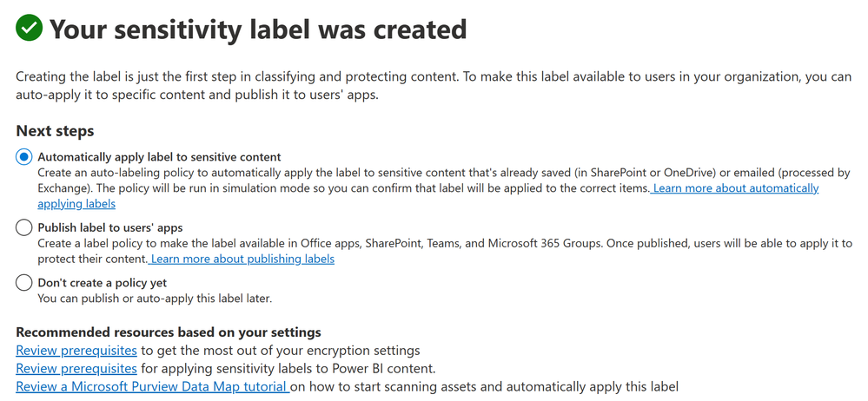Click the 'Your sensitivity label was created' heading
Viewport: 868px width, 401px height.
pos(258,29)
